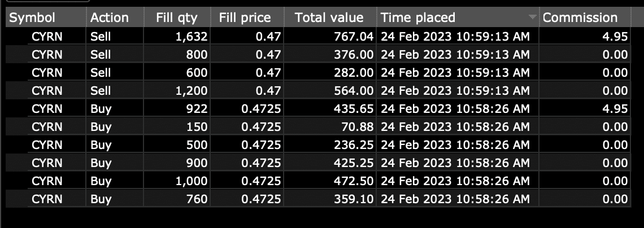Click the Fill qty column header

click(177, 17)
